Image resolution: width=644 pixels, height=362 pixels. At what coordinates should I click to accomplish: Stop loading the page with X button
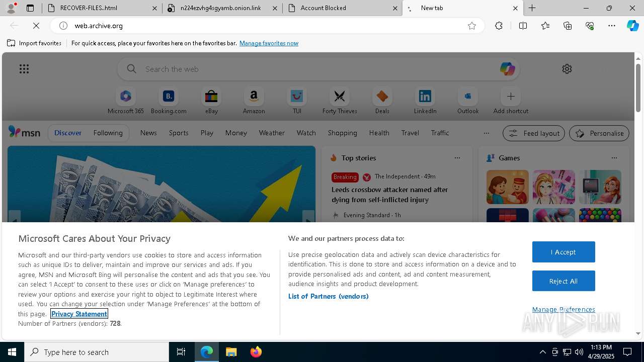click(36, 26)
